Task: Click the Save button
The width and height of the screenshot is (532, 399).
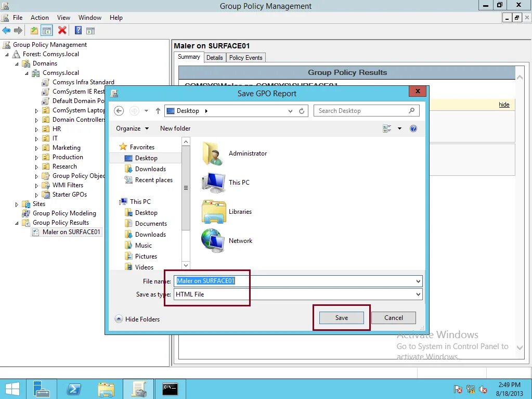Action: tap(341, 318)
